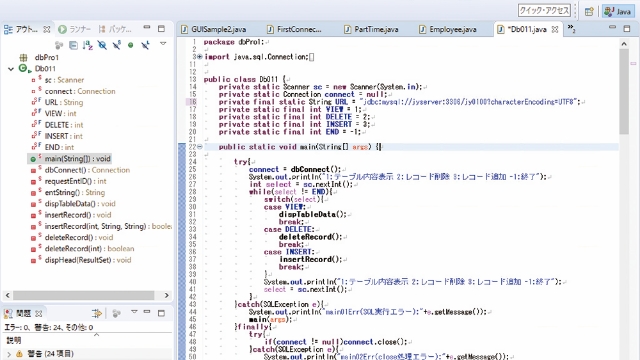
Task: Maximize the Outline view panel
Action: (162, 29)
